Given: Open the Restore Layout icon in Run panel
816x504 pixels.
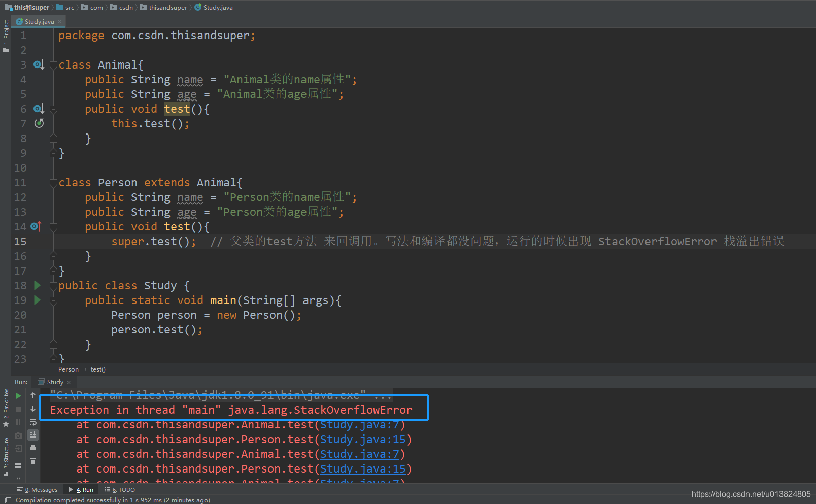Looking at the screenshot, I should (18, 465).
